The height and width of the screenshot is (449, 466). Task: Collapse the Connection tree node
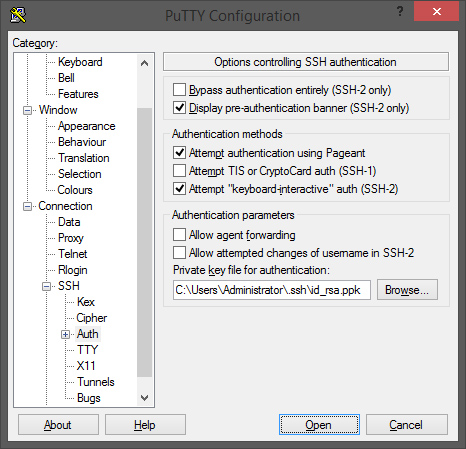[27, 206]
